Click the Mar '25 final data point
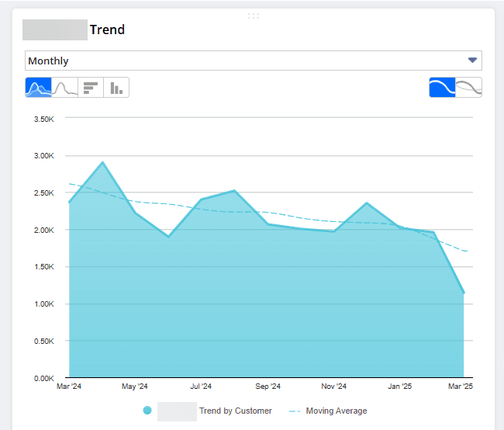 pyautogui.click(x=464, y=293)
